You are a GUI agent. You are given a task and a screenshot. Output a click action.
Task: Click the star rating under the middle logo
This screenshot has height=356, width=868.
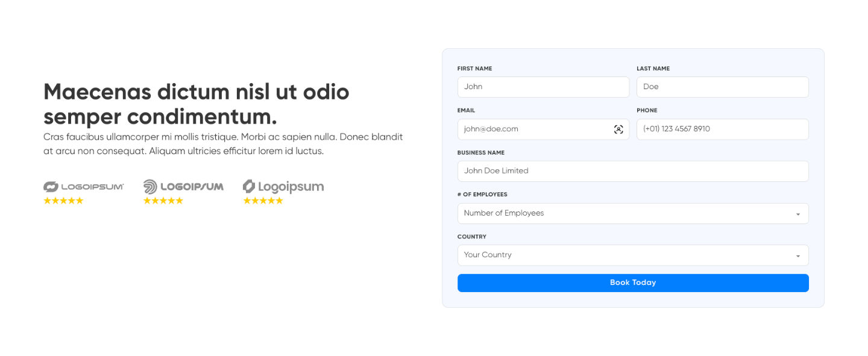point(163,201)
